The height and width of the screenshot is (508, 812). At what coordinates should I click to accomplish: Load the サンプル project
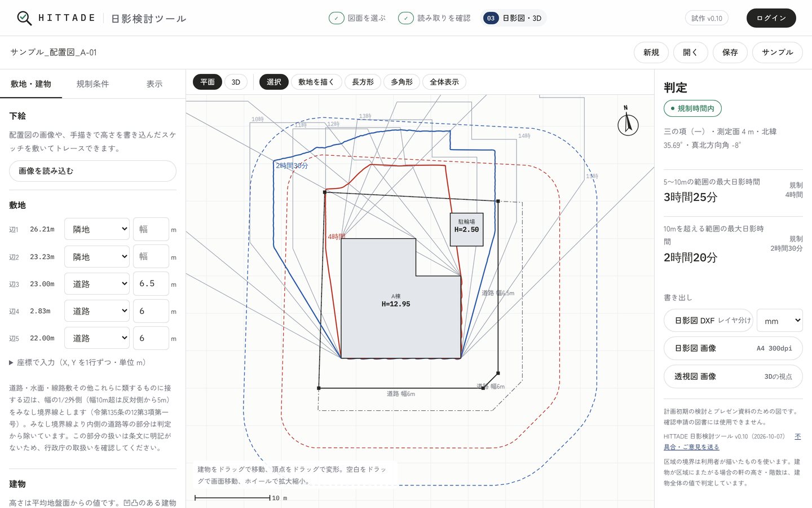tap(778, 52)
